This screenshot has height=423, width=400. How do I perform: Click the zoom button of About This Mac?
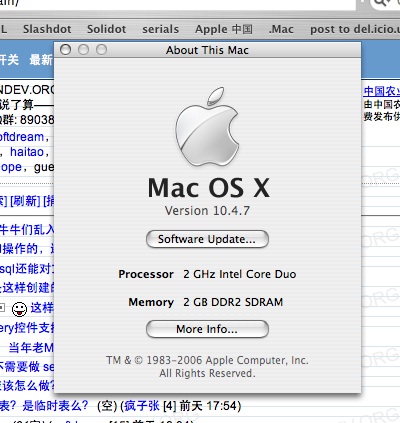pos(101,50)
